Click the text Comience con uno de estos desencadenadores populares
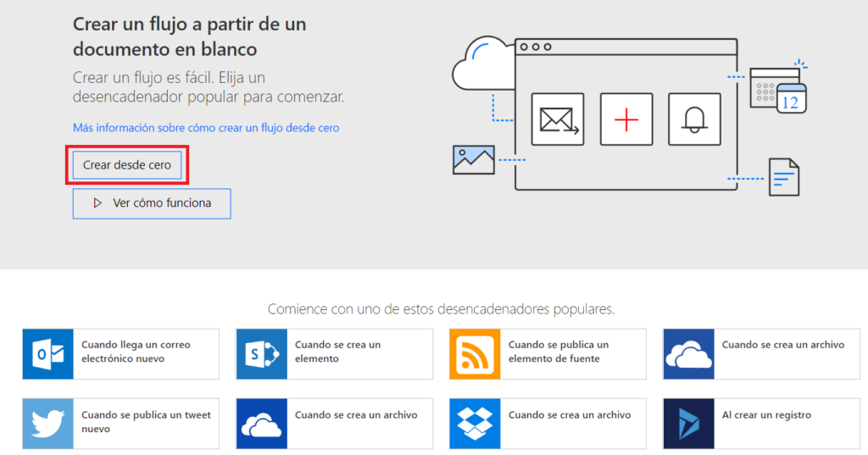 441,309
